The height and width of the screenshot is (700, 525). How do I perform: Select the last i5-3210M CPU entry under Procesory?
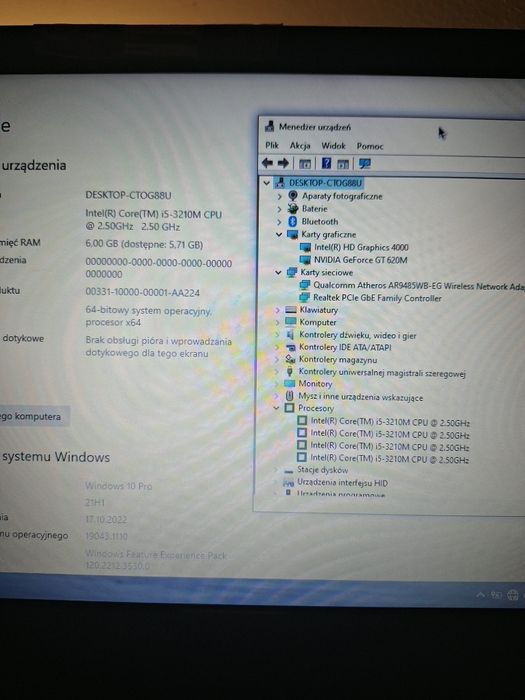click(389, 458)
